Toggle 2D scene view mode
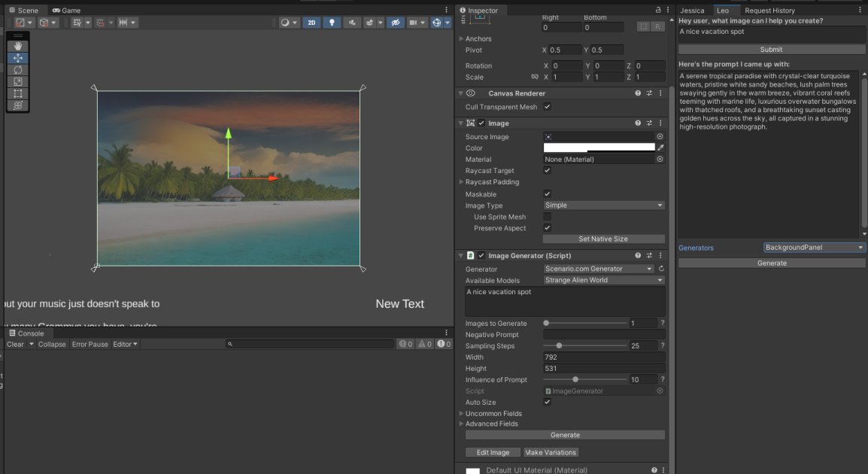Image resolution: width=868 pixels, height=474 pixels. coord(311,23)
